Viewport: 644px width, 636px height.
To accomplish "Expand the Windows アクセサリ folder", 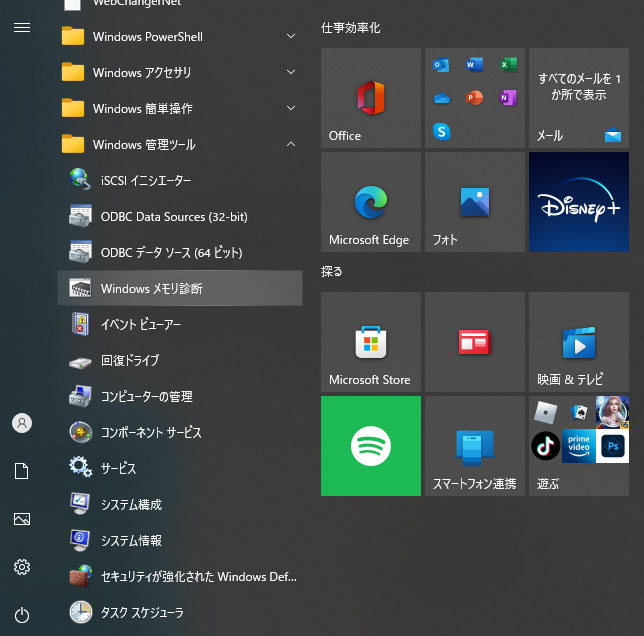I will 180,73.
